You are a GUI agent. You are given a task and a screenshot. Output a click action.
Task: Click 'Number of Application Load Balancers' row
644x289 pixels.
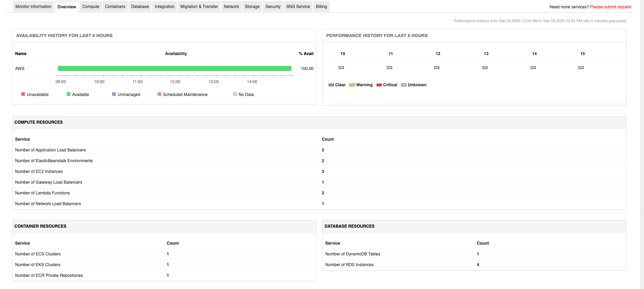319,150
